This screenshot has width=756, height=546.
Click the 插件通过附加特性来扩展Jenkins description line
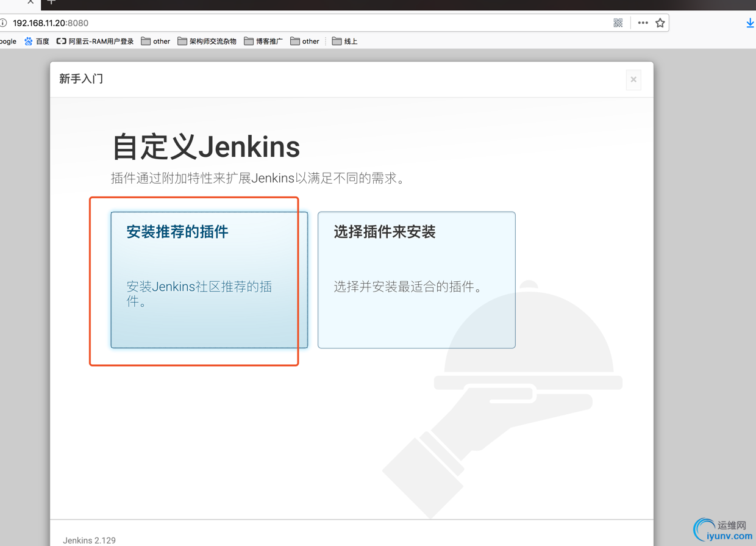click(259, 179)
